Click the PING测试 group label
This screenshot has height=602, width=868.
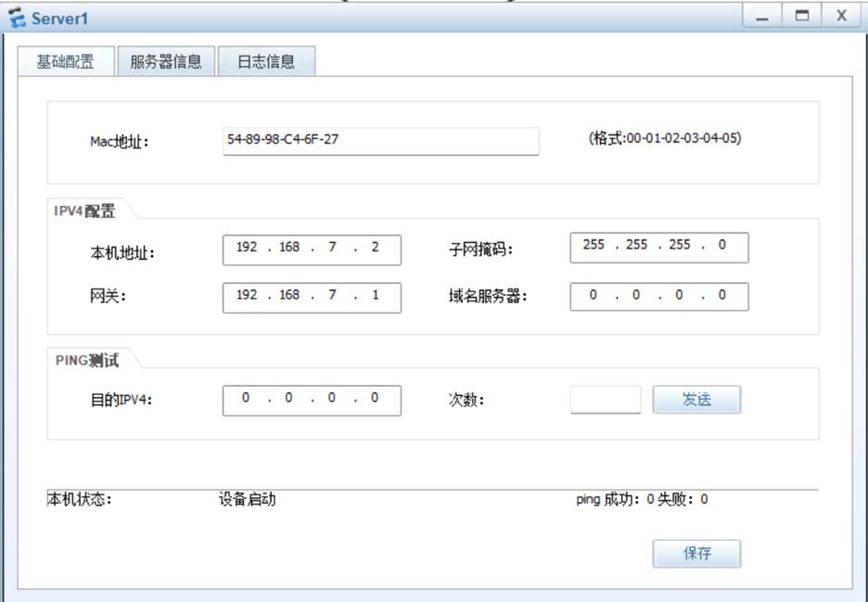pos(87,361)
